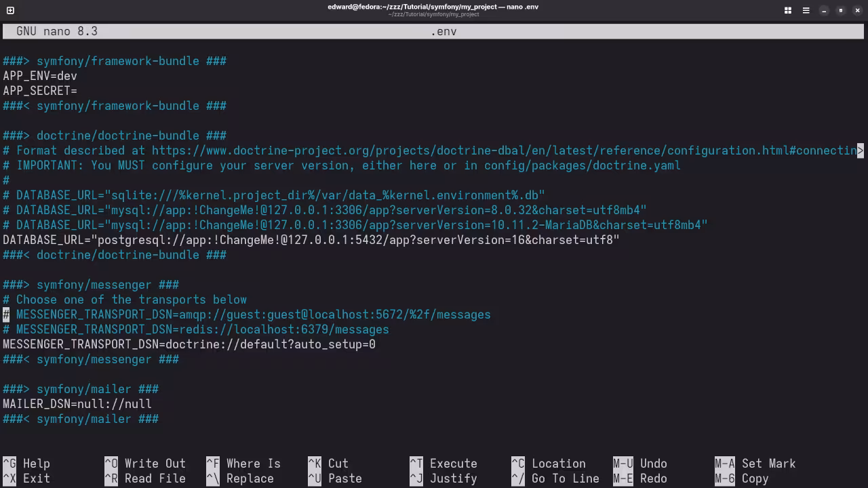Click the M-U Undo shortcut
Image resolution: width=868 pixels, height=488 pixels.
pos(640,464)
